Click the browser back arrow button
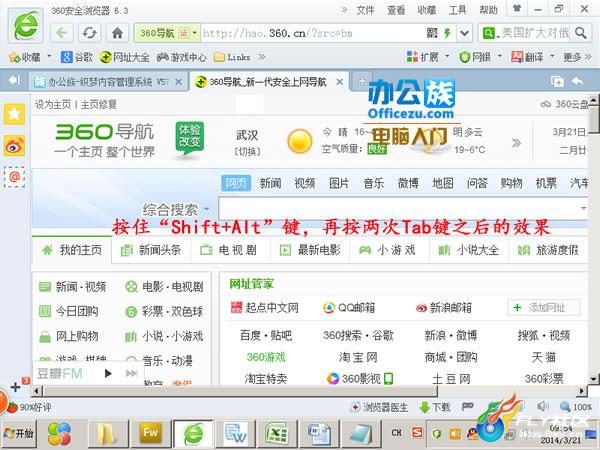The height and width of the screenshot is (450, 600). tap(62, 33)
